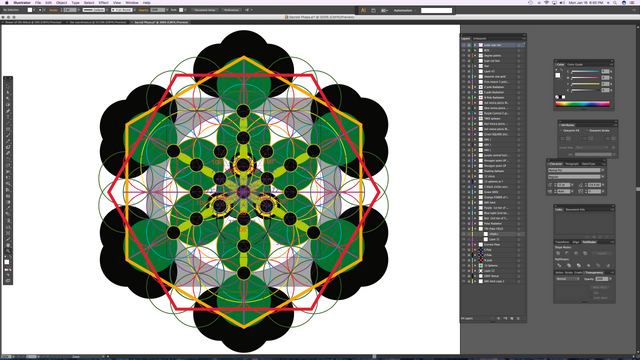640x360 pixels.
Task: Hide the Polar Radiation layer
Action: click(x=463, y=224)
